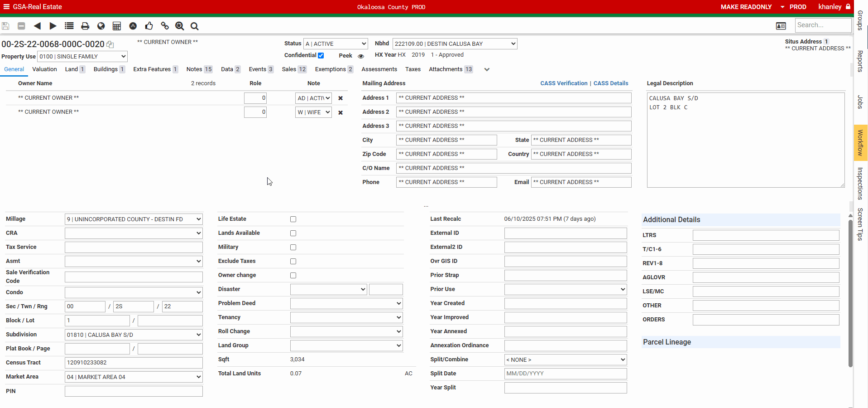Expand the Millage dropdown
Viewport: 868px width, 408px height.
[x=134, y=219]
